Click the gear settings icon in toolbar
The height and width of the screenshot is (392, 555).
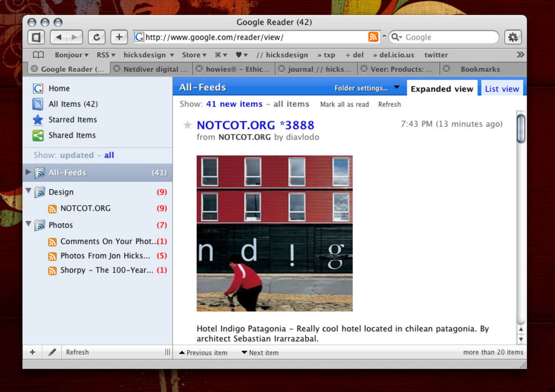tap(513, 37)
